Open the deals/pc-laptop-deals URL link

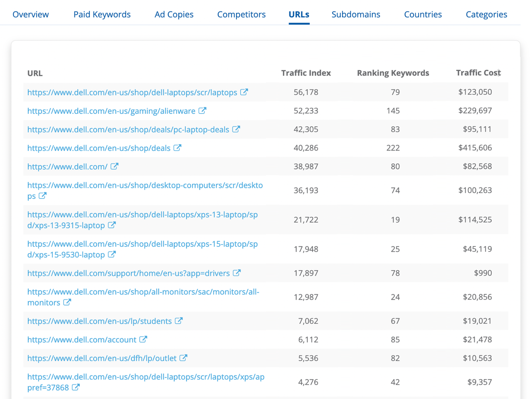click(x=128, y=129)
